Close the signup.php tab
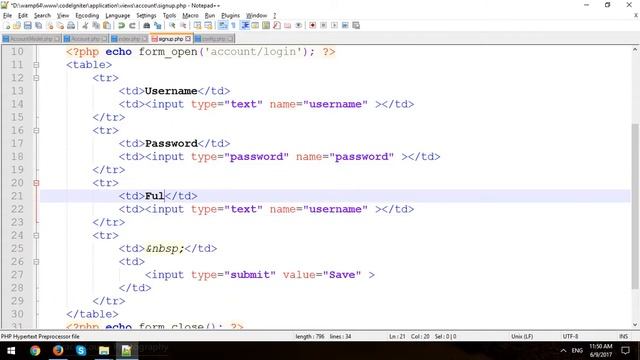The image size is (640, 360). click(188, 39)
